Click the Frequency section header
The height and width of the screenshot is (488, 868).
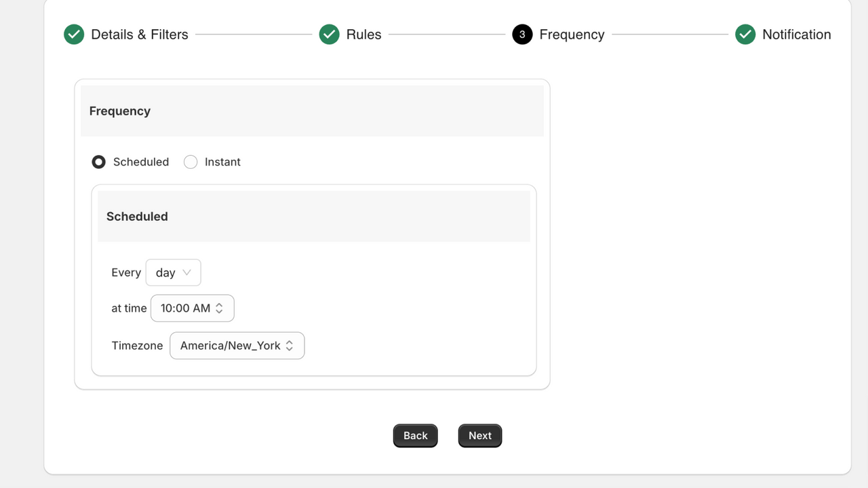coord(312,111)
